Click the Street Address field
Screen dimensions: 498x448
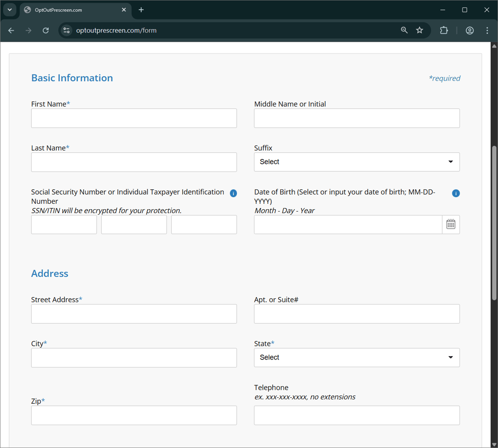[134, 314]
